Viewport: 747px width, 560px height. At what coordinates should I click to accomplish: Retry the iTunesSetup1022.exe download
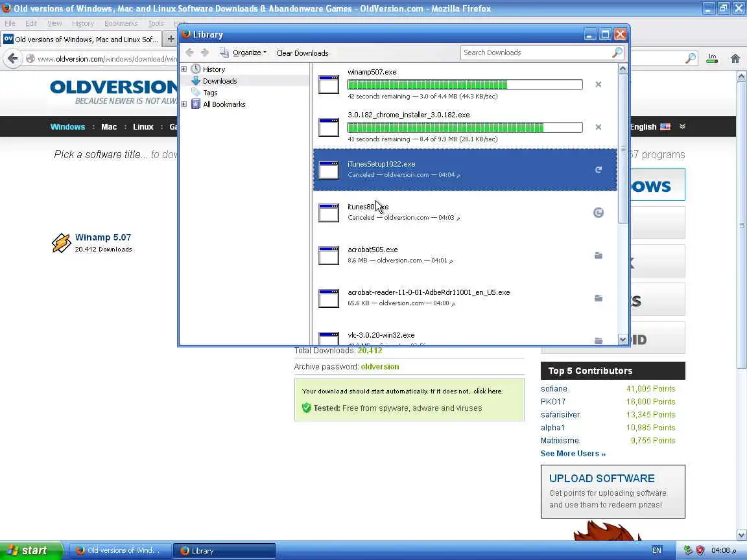[x=599, y=170]
